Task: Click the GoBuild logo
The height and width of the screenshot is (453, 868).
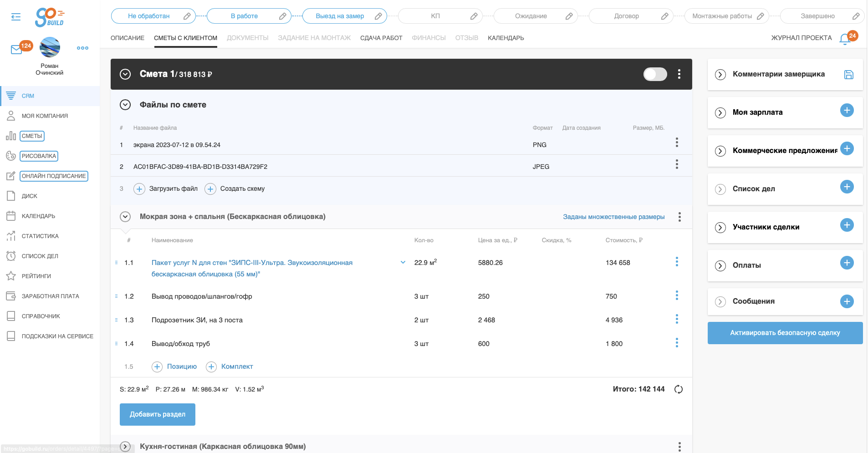Action: point(50,17)
